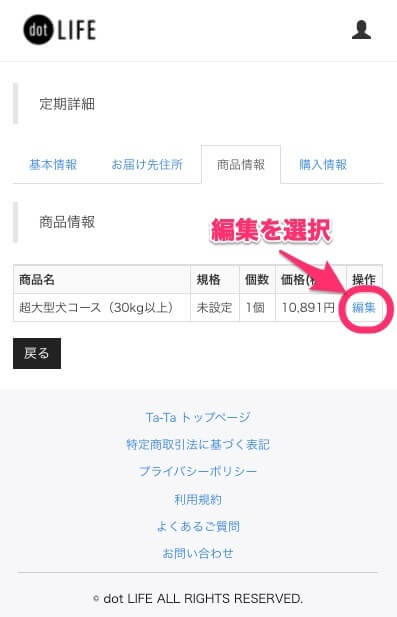Viewport: 397px width, 617px height.
Task: Click the 超大型犬コース product name cell
Action: 102,307
